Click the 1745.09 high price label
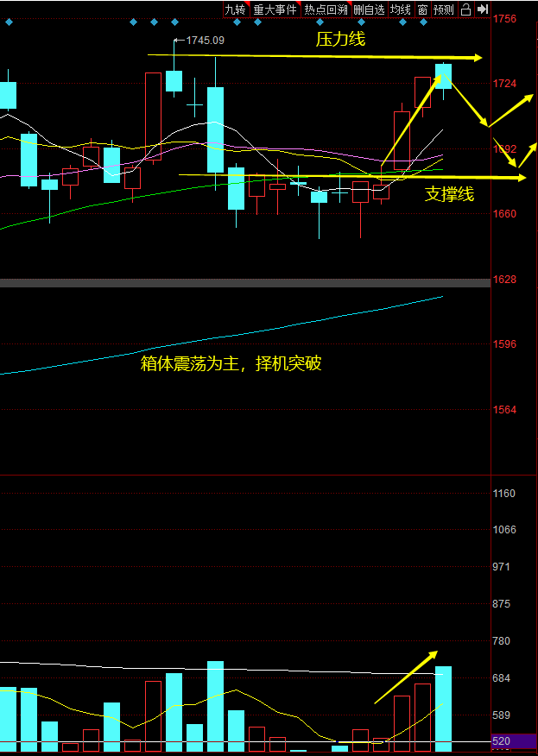Screen dimensions: 538x756 205,41
